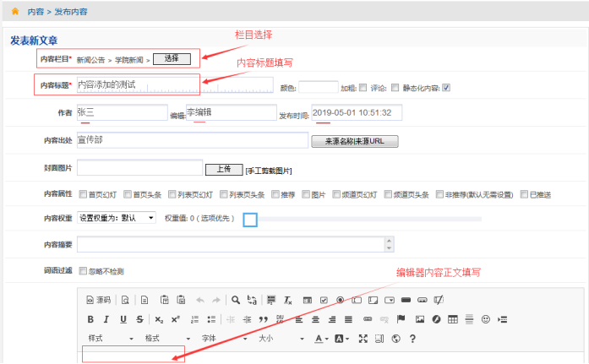
Task: Insert a smiley emoticon from editor toolbar
Action: point(485,319)
